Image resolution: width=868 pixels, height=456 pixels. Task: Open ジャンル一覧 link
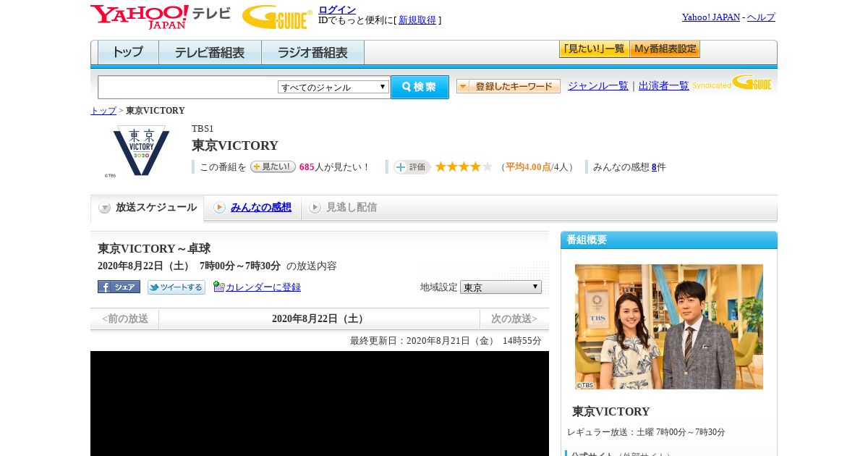click(x=598, y=86)
